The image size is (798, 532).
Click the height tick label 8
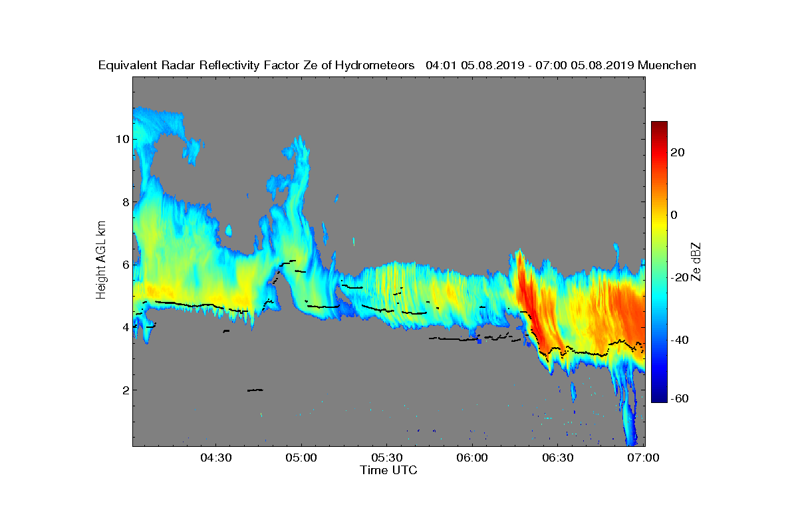pyautogui.click(x=124, y=201)
